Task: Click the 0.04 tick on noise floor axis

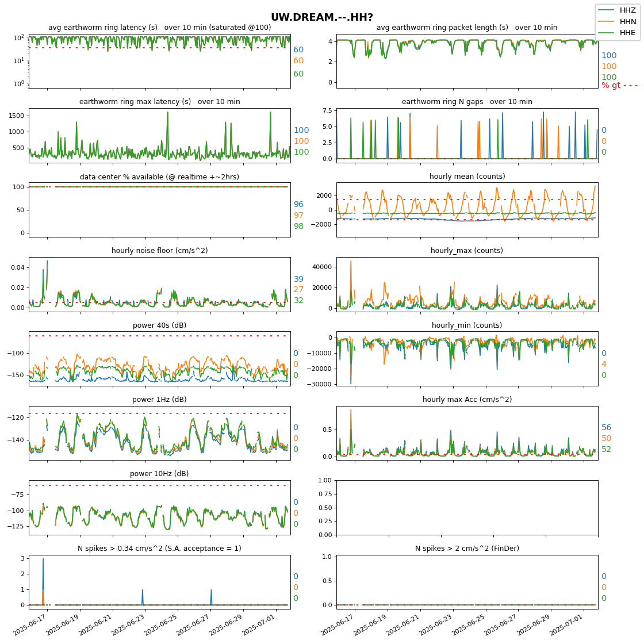Action: (18, 267)
